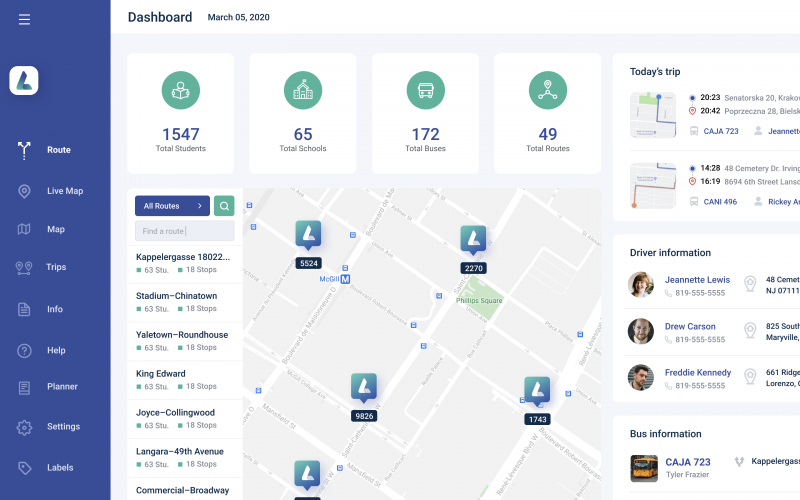Viewport: 800px width, 500px height.
Task: Open driver Freddie Kennedy profile link
Action: [x=697, y=372]
